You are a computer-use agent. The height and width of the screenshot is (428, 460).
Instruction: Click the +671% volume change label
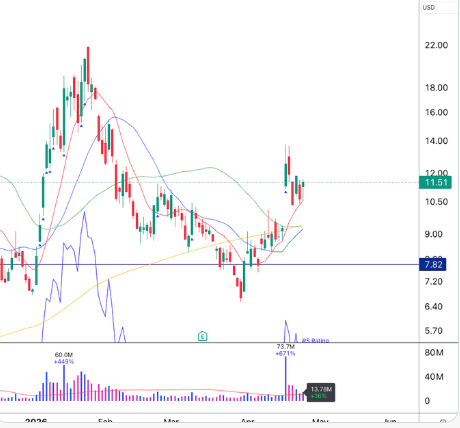tap(285, 353)
